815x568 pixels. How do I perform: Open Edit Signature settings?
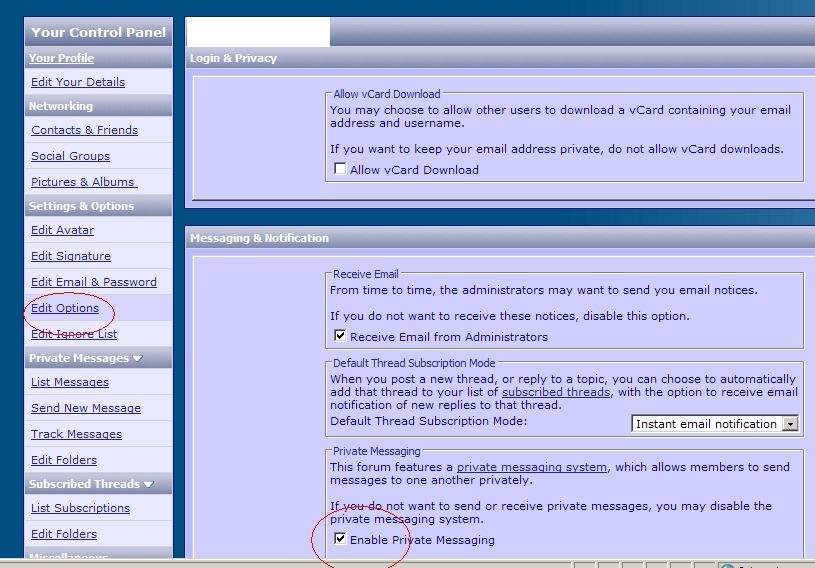point(70,256)
